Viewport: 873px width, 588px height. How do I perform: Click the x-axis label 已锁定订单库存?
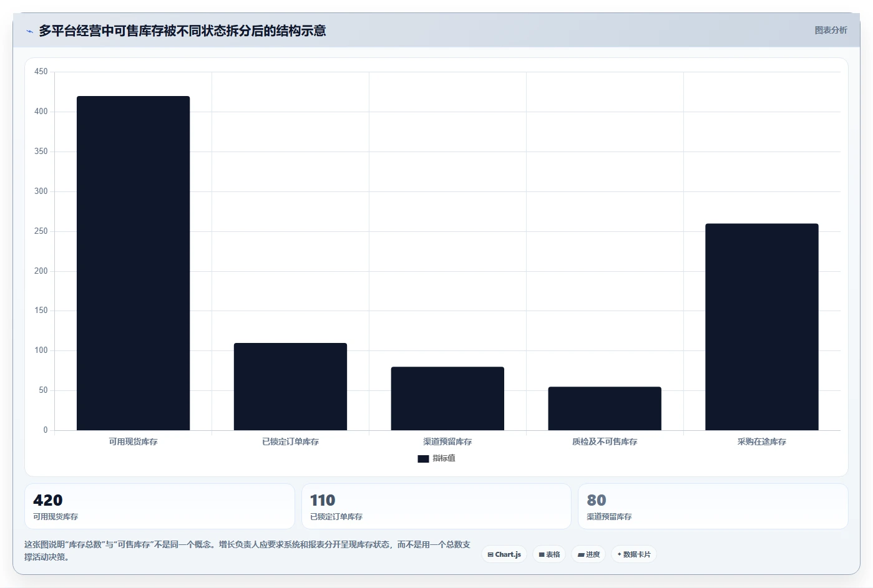[290, 441]
